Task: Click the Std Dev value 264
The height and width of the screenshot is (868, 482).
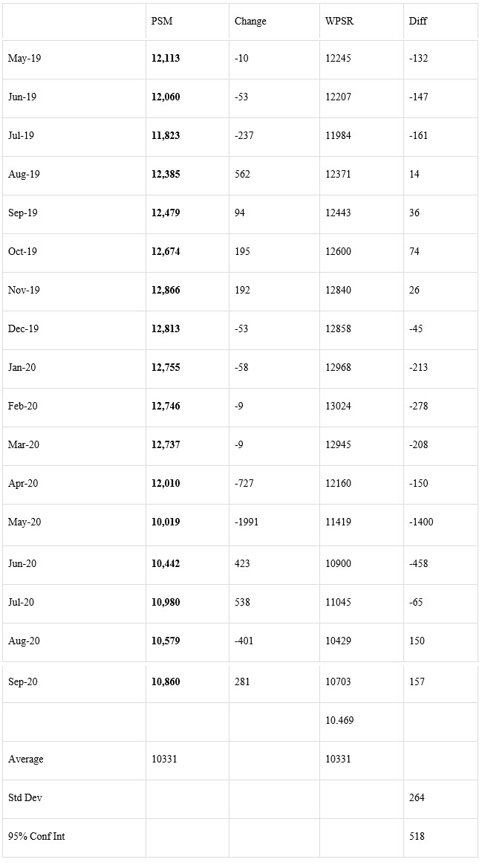Action: pos(417,797)
